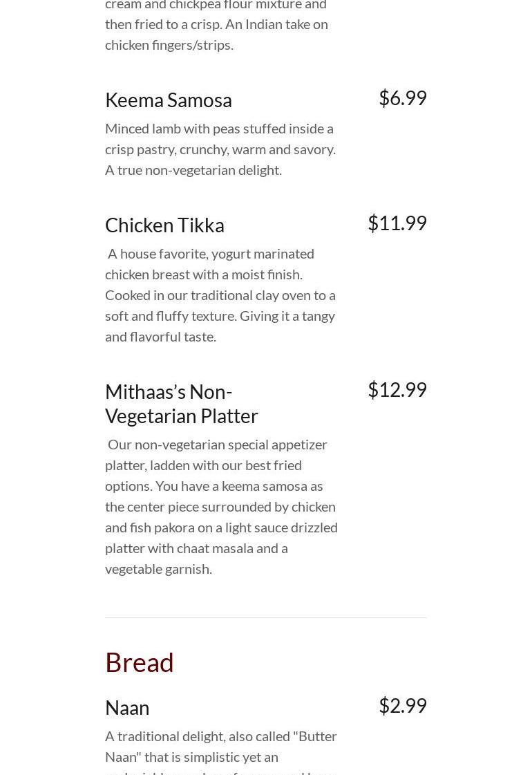The image size is (532, 775).
Task: Click the $6.99 price for Keema Samosa
Action: pos(402,97)
